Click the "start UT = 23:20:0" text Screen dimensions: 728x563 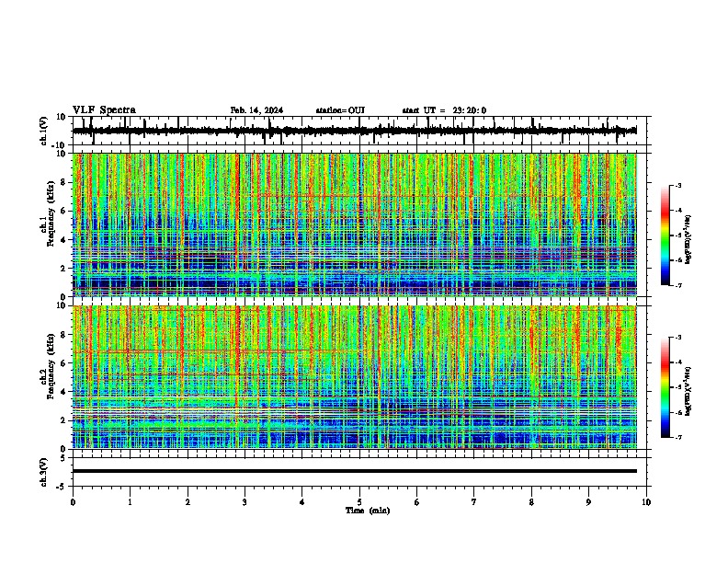pos(444,110)
